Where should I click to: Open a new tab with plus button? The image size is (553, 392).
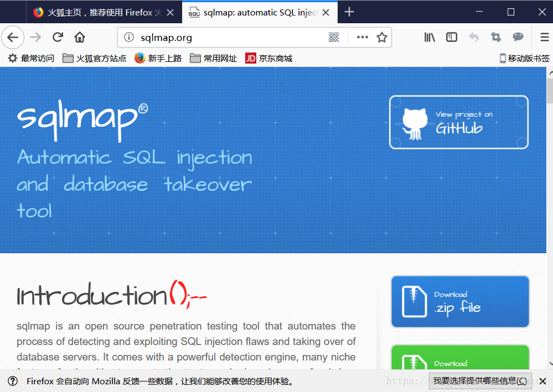349,12
